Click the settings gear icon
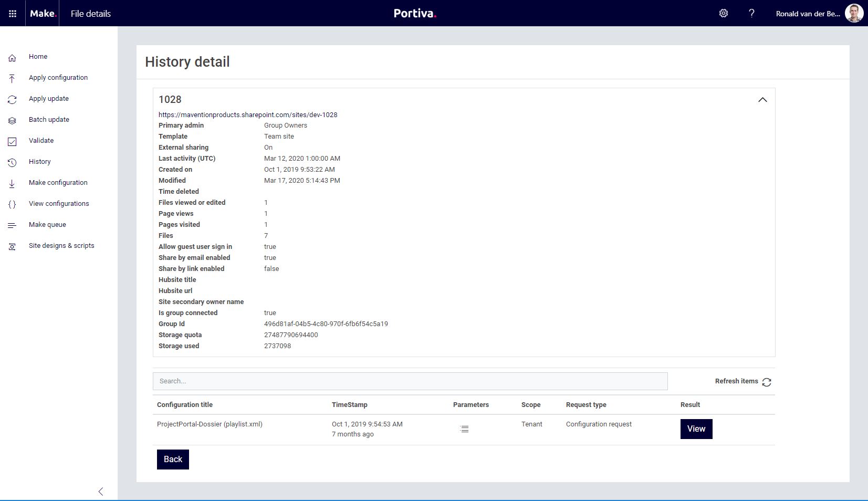Viewport: 868px width, 501px height. pos(723,14)
